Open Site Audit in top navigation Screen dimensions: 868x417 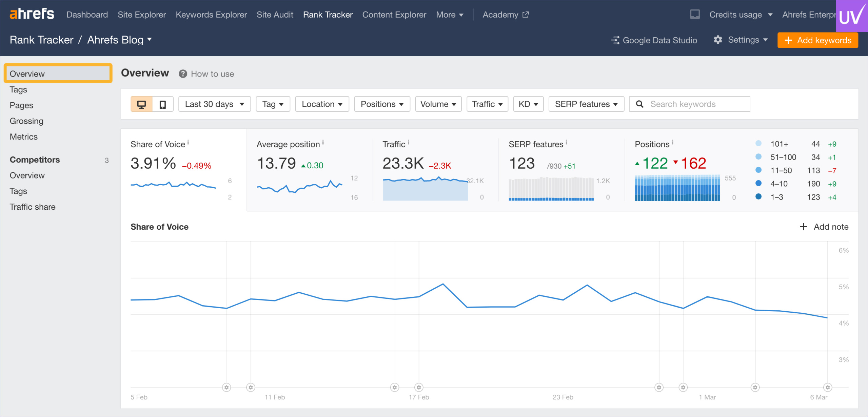275,15
